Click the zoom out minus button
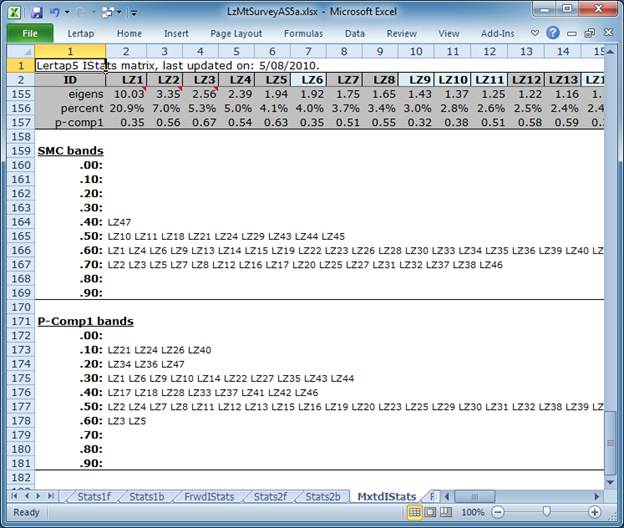The image size is (624, 528). [x=506, y=512]
